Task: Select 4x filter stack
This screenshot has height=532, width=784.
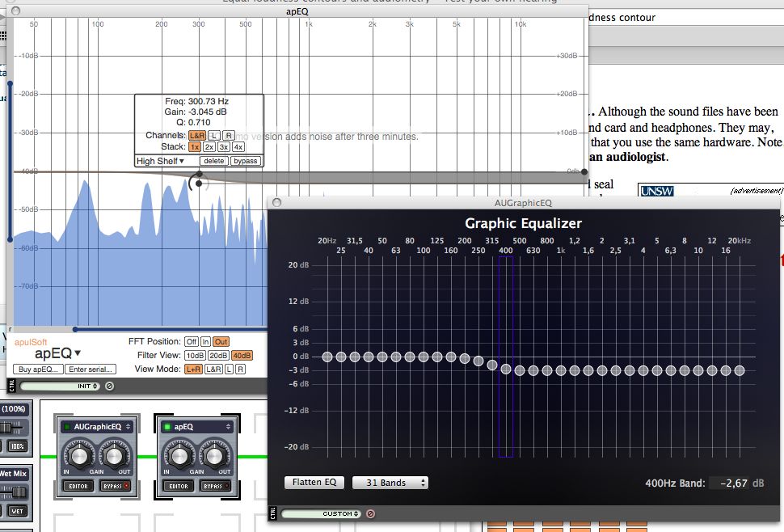Action: 238,147
